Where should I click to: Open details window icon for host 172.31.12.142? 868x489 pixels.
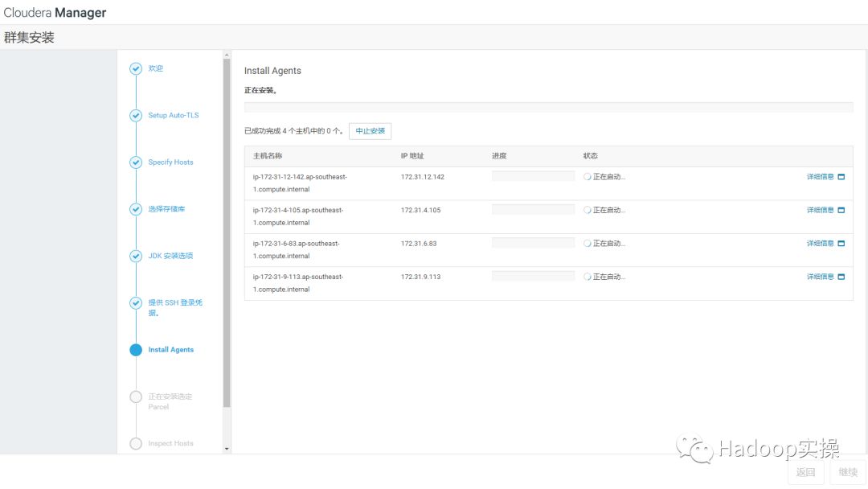click(841, 177)
